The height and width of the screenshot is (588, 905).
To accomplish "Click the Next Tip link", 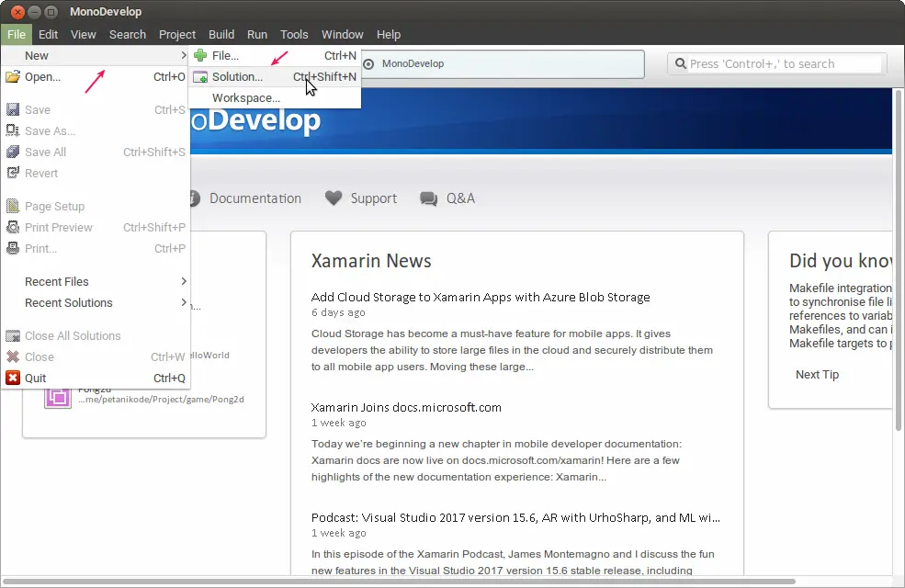I will (x=817, y=374).
